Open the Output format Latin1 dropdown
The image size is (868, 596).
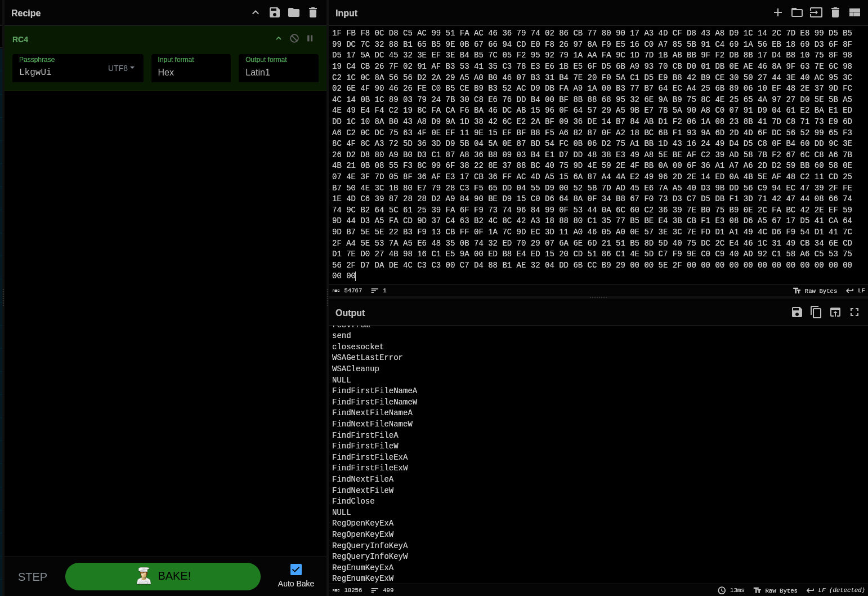click(x=278, y=72)
